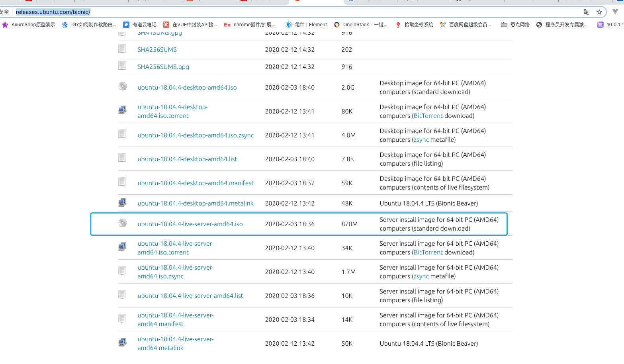Click zsync link in desktop zsync description
The height and width of the screenshot is (364, 624).
tap(421, 140)
